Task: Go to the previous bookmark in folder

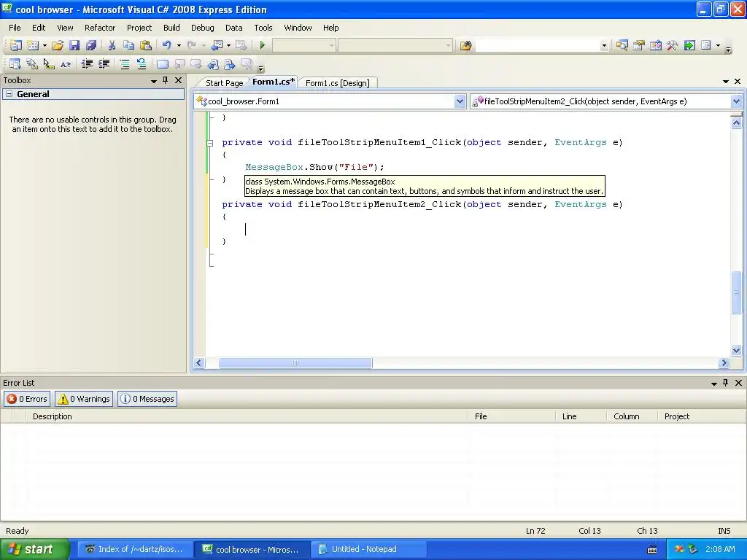Action: coord(213,64)
